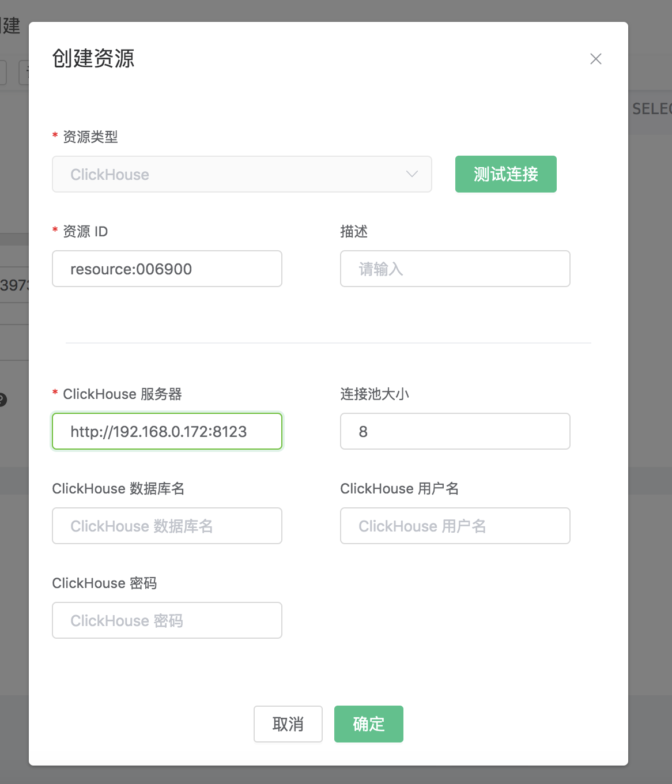Click the 描述 description input box

455,269
